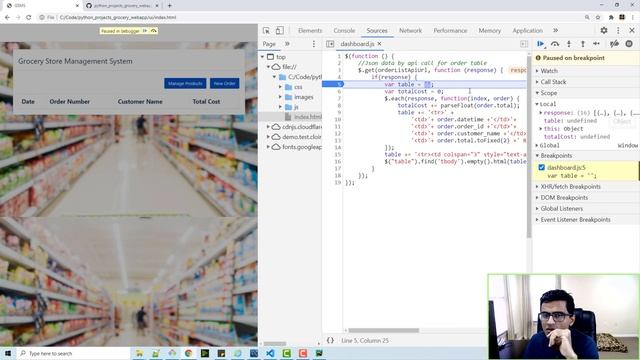
Task: Step over from the page's paused overlay
Action: tap(153, 31)
